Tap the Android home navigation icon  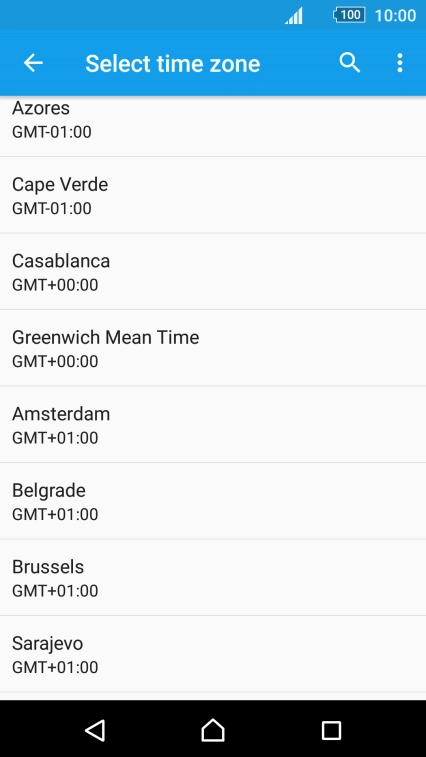[x=213, y=729]
